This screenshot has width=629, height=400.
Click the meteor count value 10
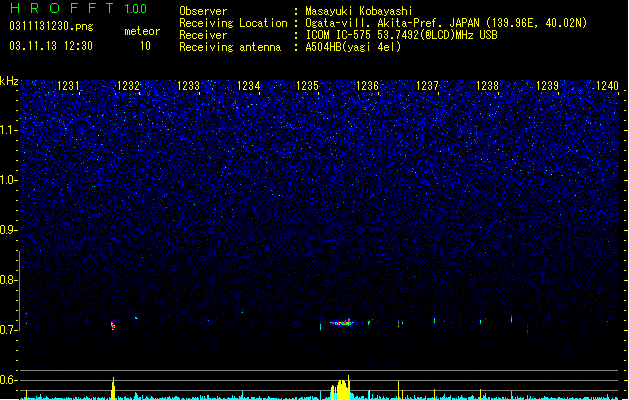click(145, 46)
